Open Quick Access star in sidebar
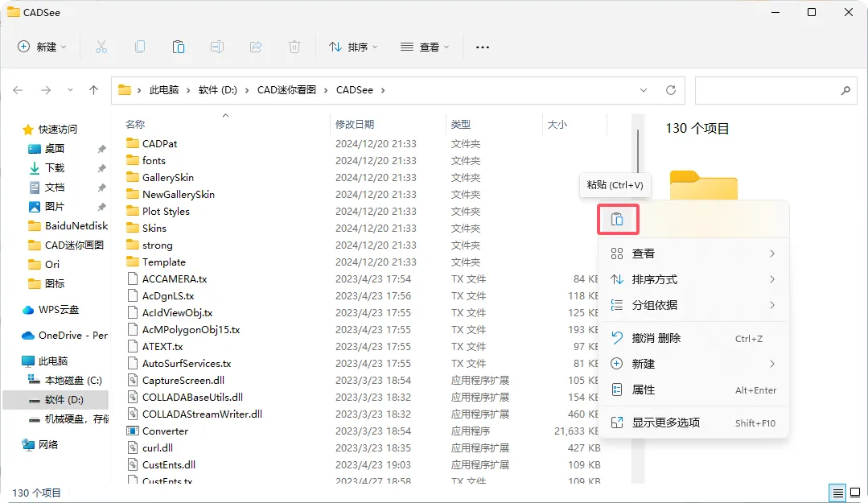868x503 pixels. pos(27,130)
